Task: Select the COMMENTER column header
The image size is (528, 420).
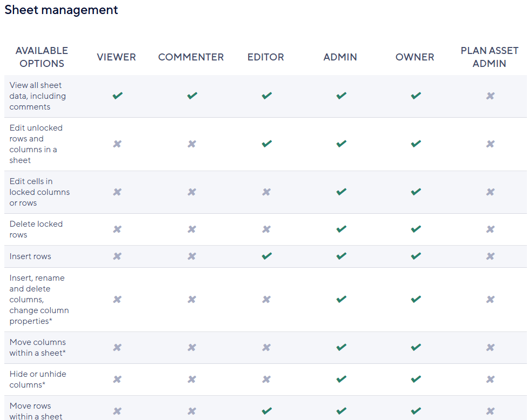Action: (x=191, y=57)
